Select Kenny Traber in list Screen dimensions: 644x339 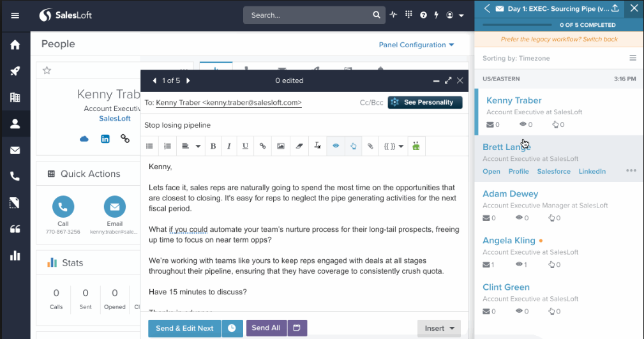click(514, 100)
